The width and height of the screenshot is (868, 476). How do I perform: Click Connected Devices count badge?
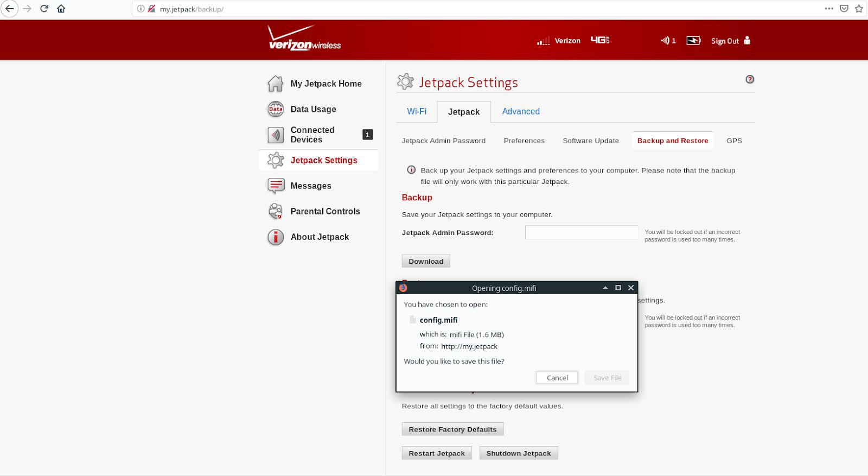tap(368, 135)
